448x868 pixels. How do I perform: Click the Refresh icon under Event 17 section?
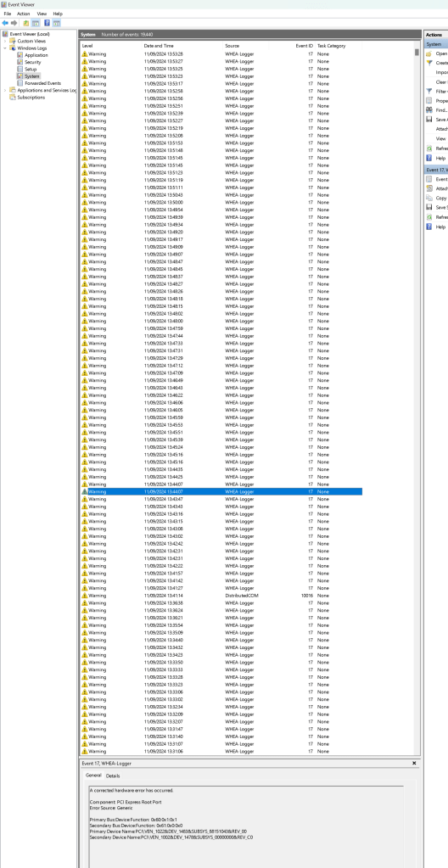[x=428, y=217]
